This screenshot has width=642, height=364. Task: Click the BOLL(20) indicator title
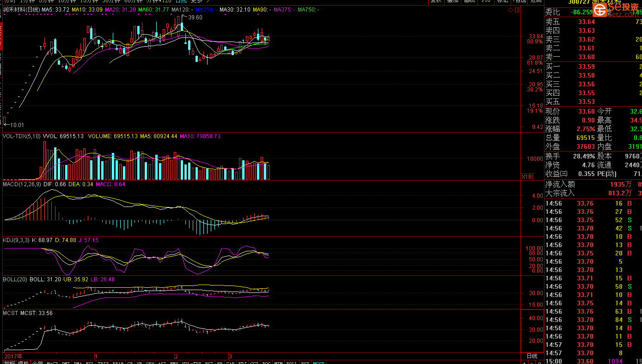pos(15,279)
